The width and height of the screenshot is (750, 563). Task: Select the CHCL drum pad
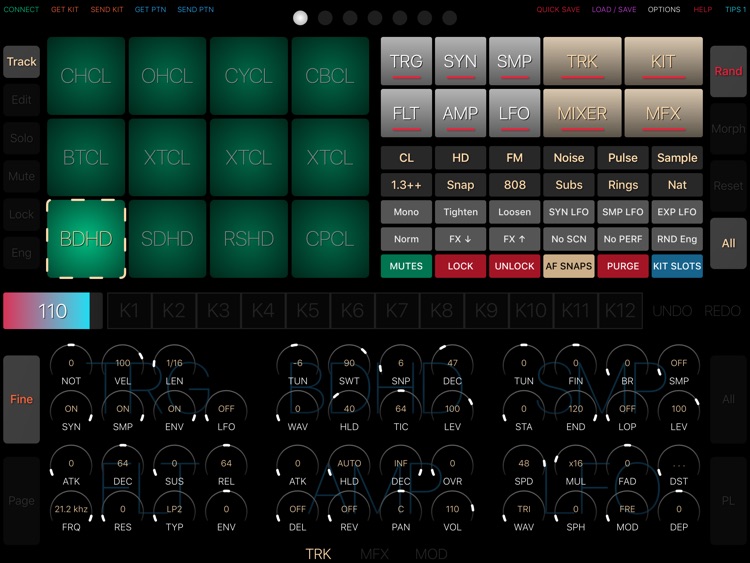tap(86, 76)
